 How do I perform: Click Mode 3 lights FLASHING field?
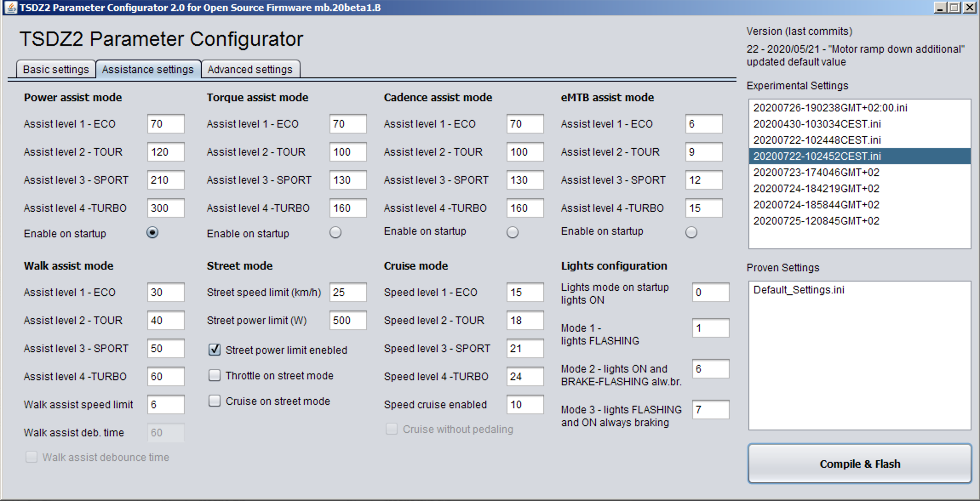711,410
